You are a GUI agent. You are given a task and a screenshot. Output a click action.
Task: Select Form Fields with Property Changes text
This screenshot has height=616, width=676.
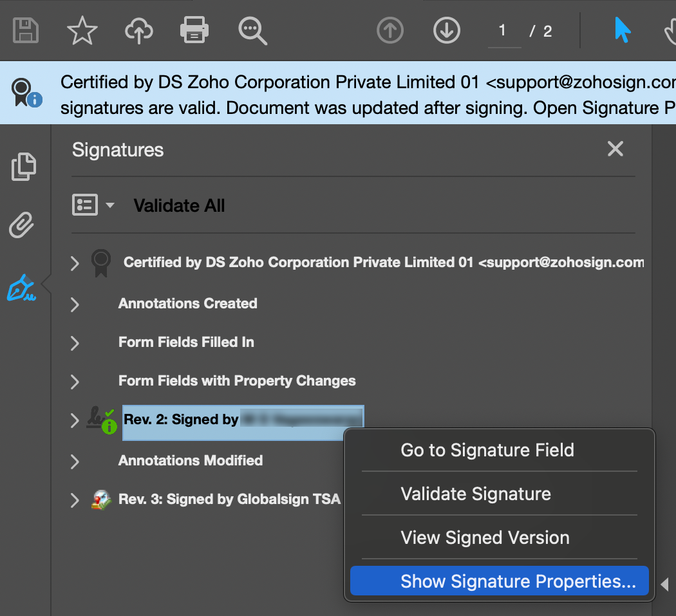tap(237, 381)
